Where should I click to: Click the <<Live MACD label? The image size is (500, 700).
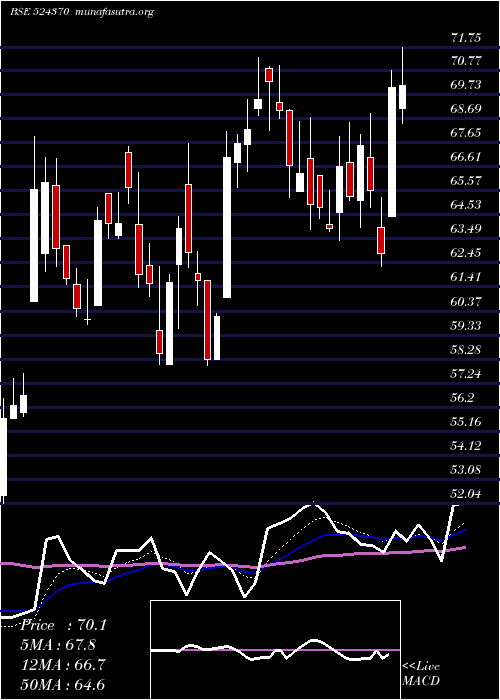(x=421, y=674)
